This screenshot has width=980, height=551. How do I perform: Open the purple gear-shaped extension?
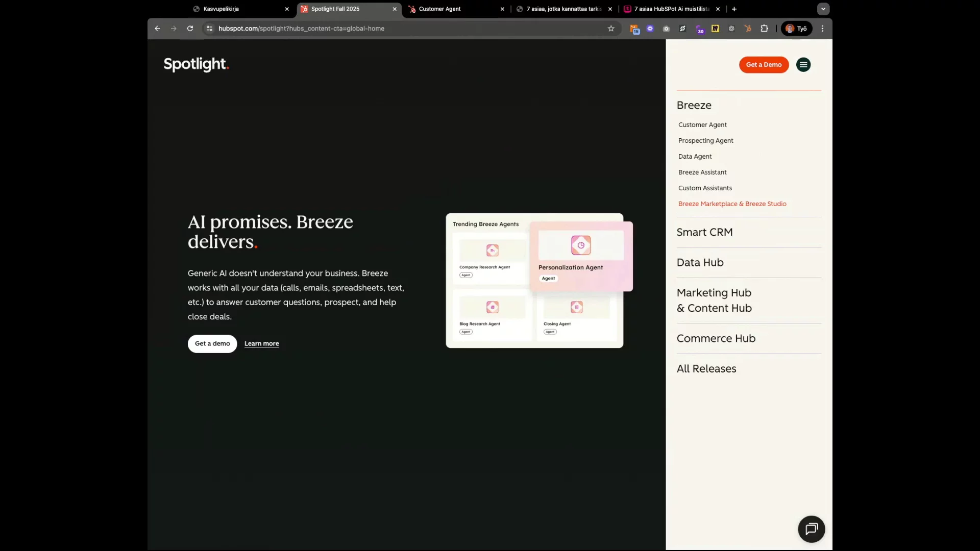(650, 29)
